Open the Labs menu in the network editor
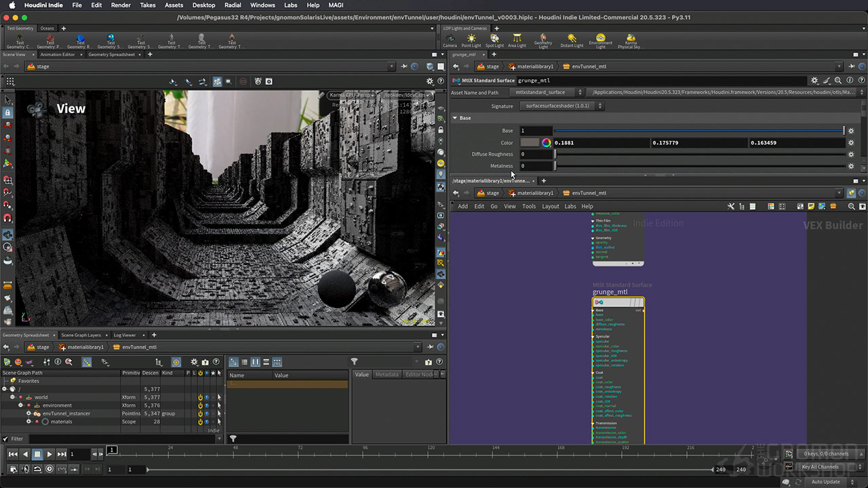This screenshot has width=868, height=488. coord(570,206)
